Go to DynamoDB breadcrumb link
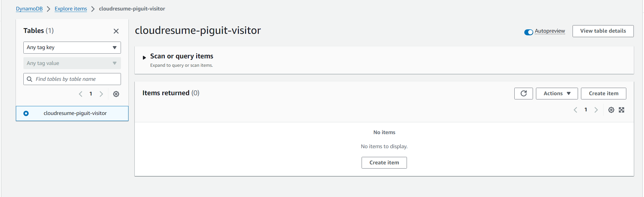 click(x=29, y=9)
